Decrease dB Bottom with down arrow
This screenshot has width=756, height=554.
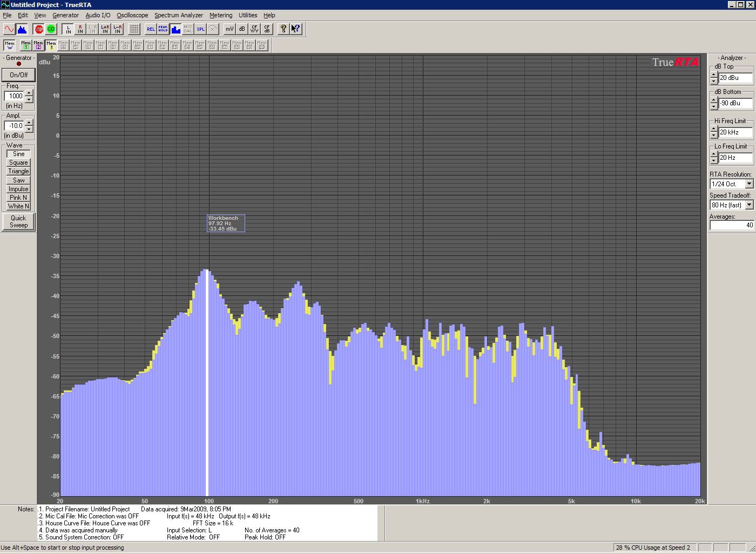[x=714, y=106]
